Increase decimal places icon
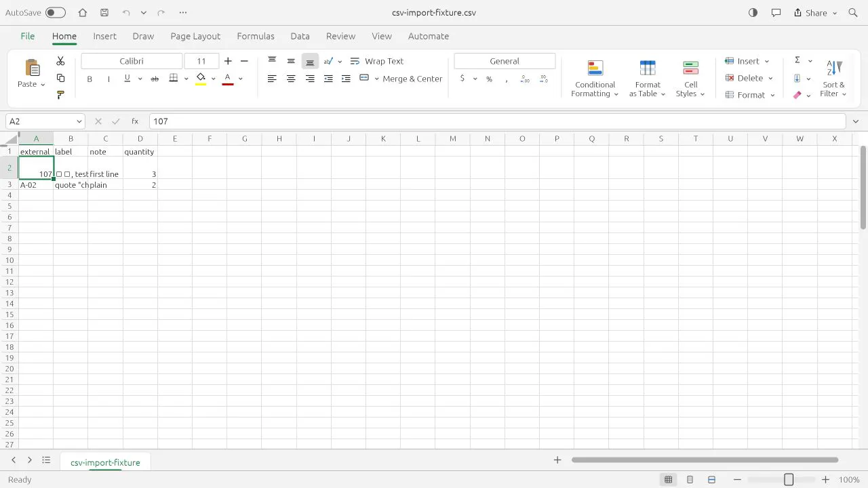The height and width of the screenshot is (488, 868). click(525, 79)
